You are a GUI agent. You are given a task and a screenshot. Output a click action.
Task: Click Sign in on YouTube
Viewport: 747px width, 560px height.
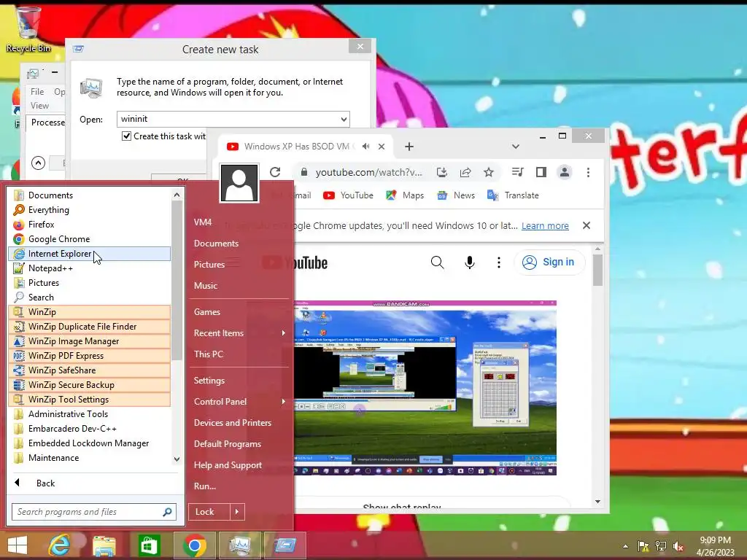point(549,262)
